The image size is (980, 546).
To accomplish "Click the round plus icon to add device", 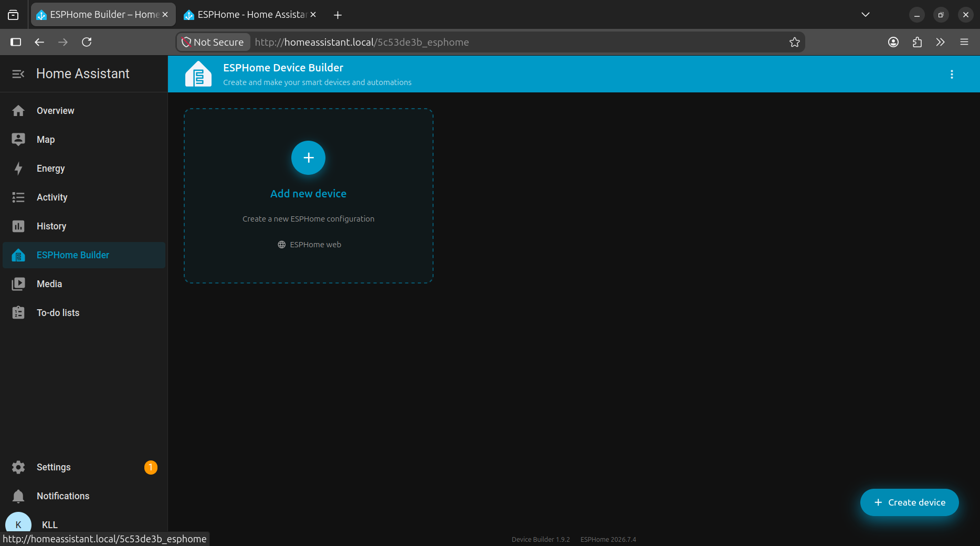I will click(x=309, y=157).
